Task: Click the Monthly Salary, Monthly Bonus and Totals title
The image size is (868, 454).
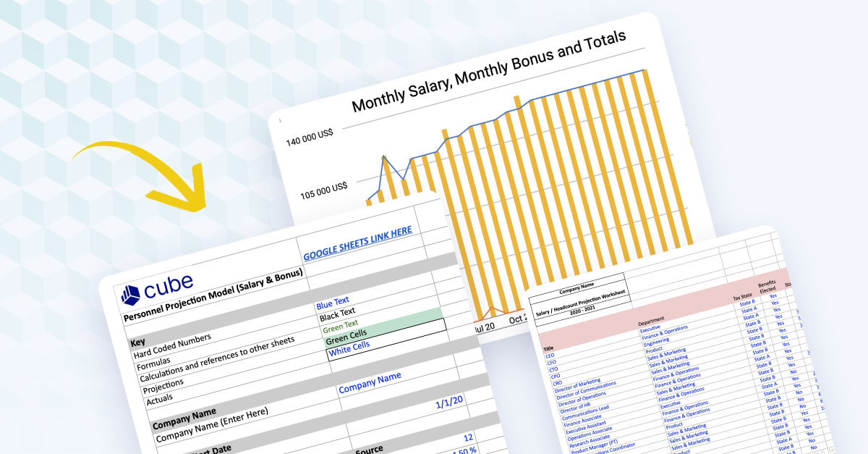Action: click(488, 72)
